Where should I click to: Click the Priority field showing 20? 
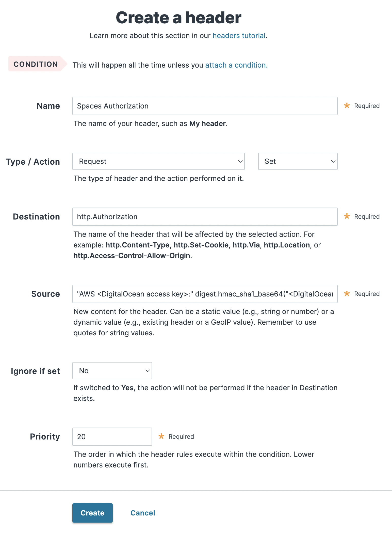(112, 436)
